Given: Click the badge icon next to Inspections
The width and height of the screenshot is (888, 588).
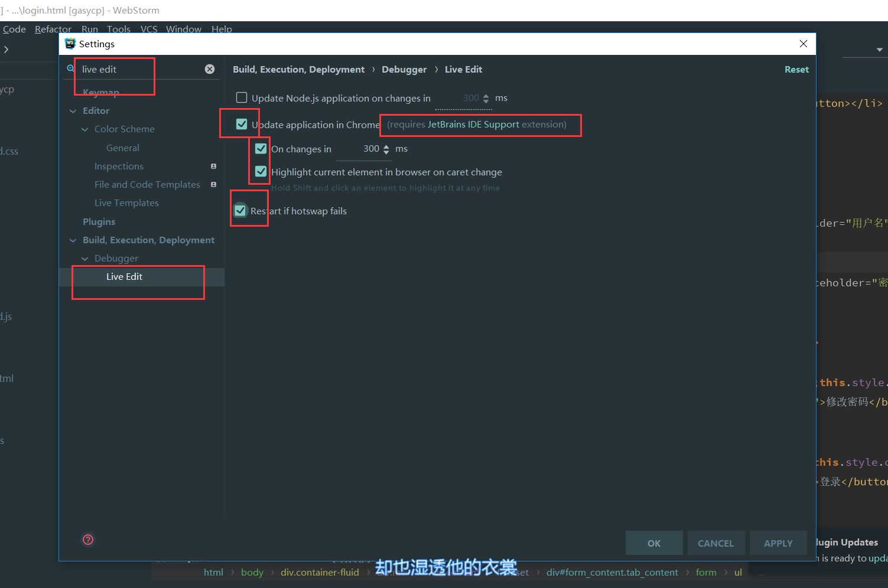Looking at the screenshot, I should [213, 166].
